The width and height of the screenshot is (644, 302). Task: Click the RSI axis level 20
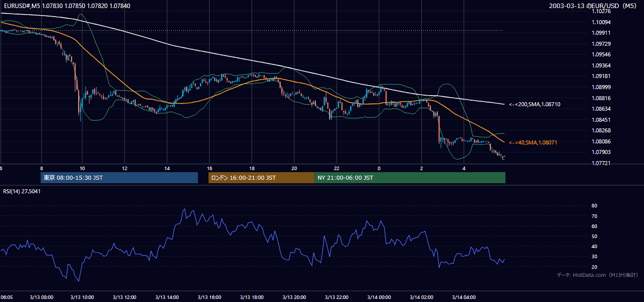click(x=594, y=267)
